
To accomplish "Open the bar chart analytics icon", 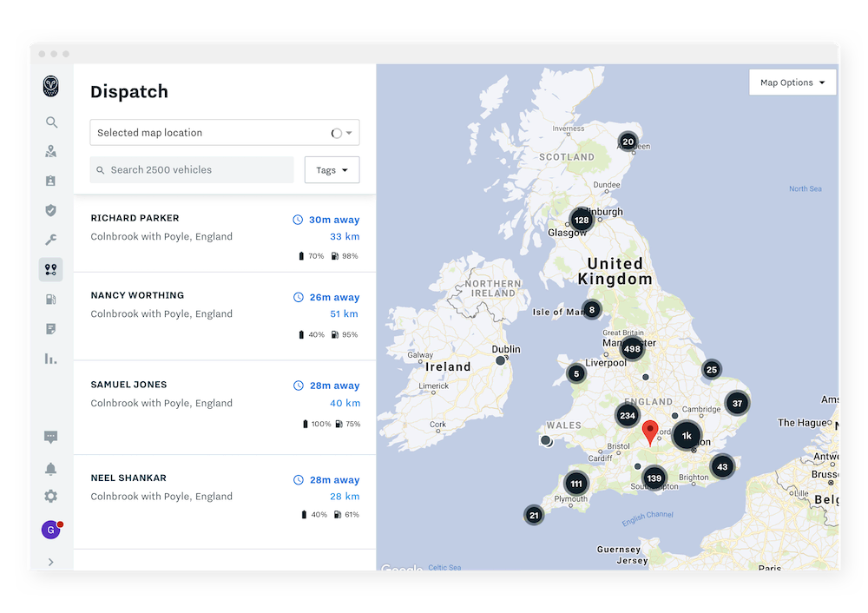I will [51, 358].
